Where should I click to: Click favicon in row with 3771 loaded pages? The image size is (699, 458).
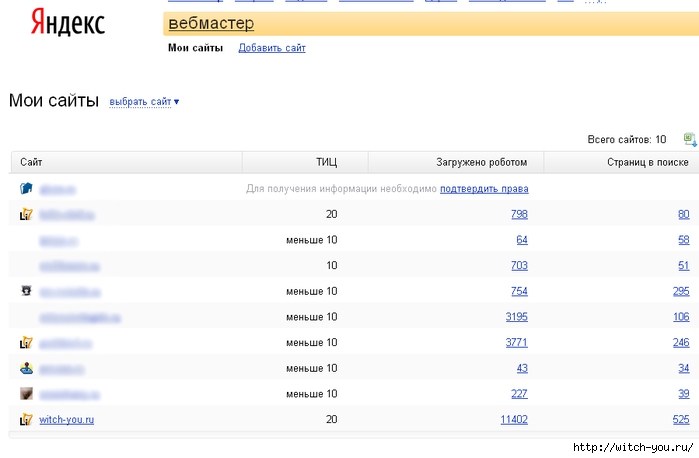click(27, 342)
